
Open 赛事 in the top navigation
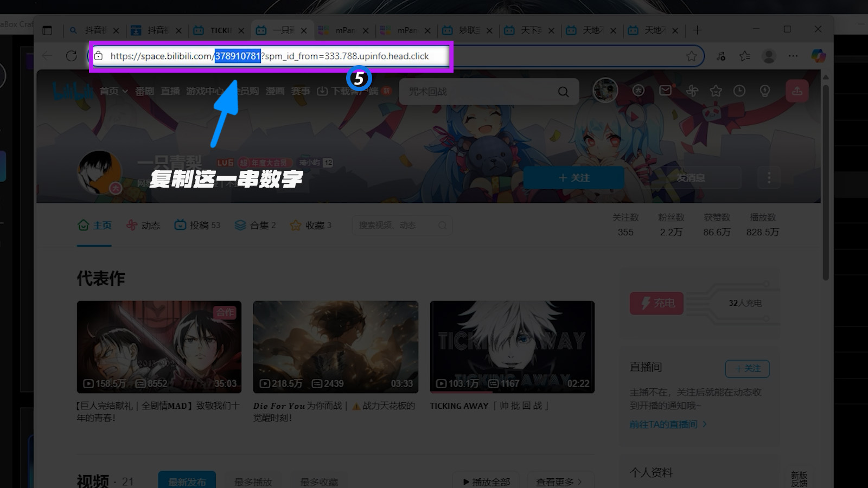point(300,91)
